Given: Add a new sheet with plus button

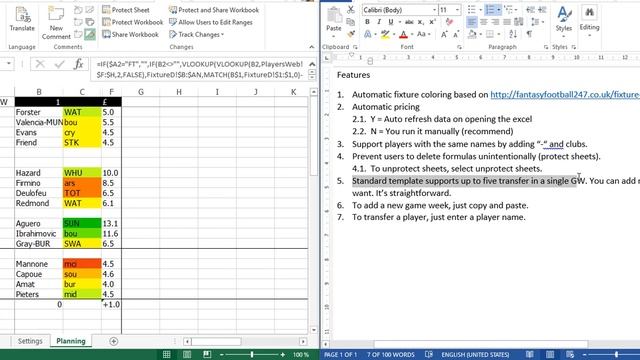Looking at the screenshot, I should click(x=113, y=341).
